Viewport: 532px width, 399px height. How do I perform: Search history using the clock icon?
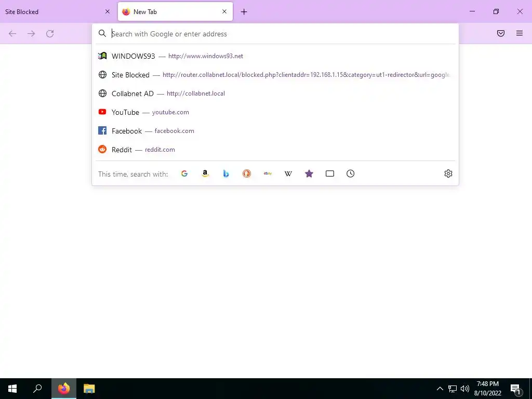(351, 174)
